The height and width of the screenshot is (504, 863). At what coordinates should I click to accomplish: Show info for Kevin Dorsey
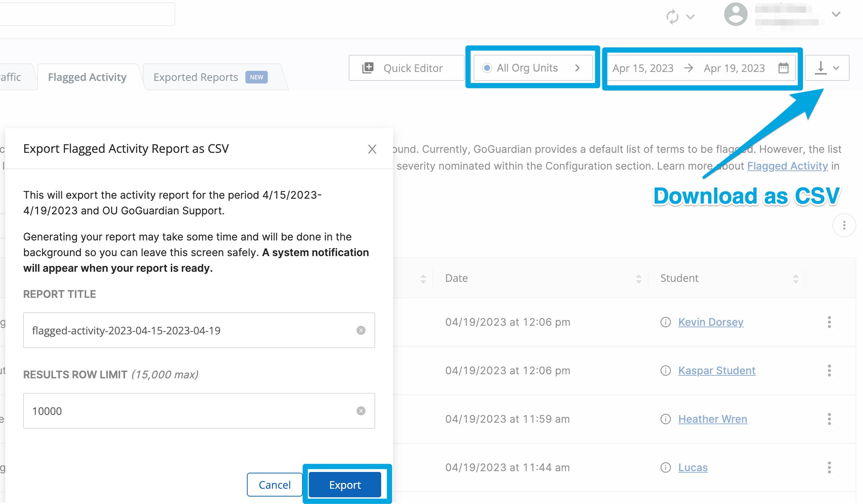coord(665,322)
